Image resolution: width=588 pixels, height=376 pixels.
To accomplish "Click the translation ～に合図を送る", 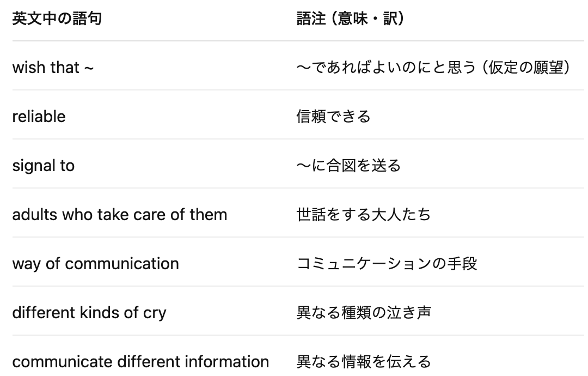I will [x=349, y=166].
